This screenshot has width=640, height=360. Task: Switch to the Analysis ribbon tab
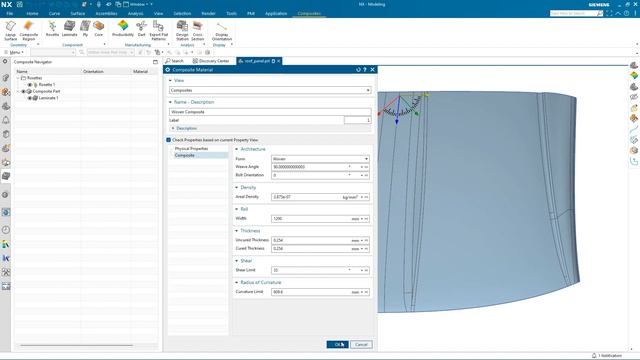pyautogui.click(x=136, y=13)
